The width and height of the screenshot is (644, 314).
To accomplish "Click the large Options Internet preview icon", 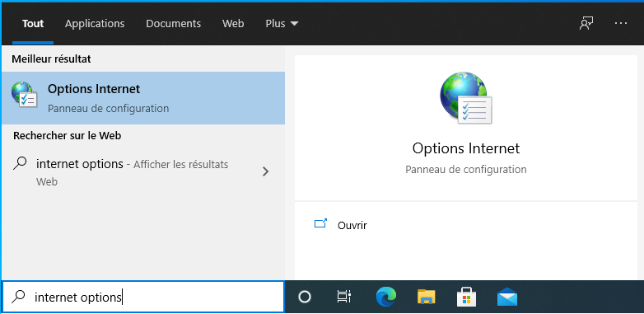I will coord(466,98).
